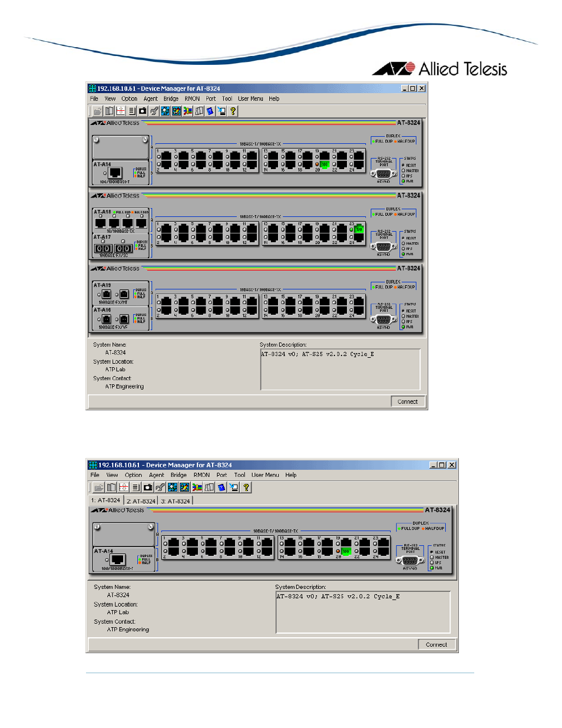The height and width of the screenshot is (728, 562).
Task: Click the System Description box in the tabbed window
Action: pos(363,612)
